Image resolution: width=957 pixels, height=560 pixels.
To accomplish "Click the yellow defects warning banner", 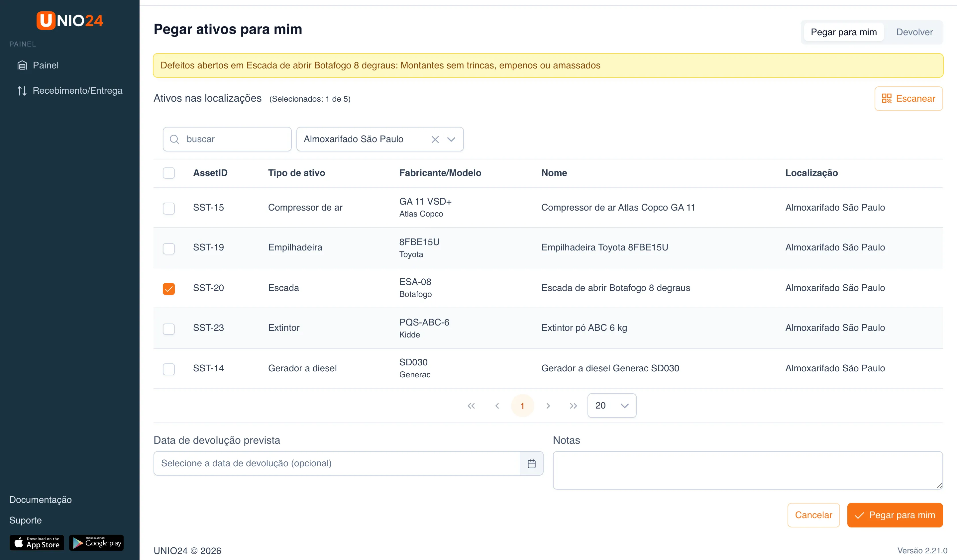I will point(548,65).
